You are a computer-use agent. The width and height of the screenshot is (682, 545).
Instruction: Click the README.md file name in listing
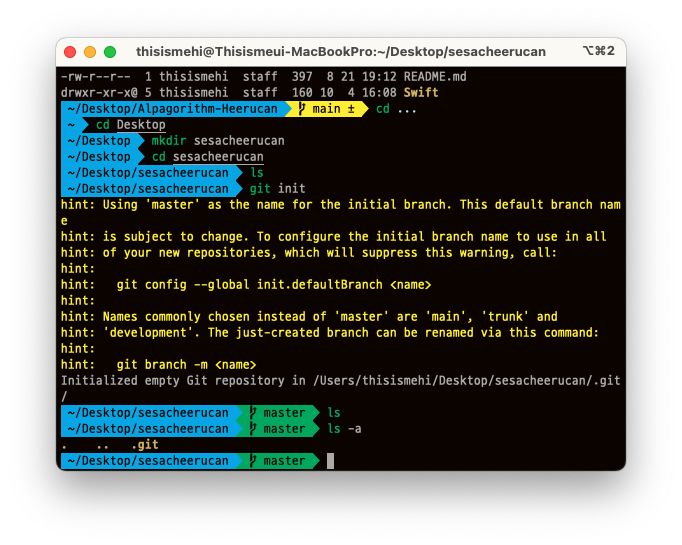click(435, 77)
